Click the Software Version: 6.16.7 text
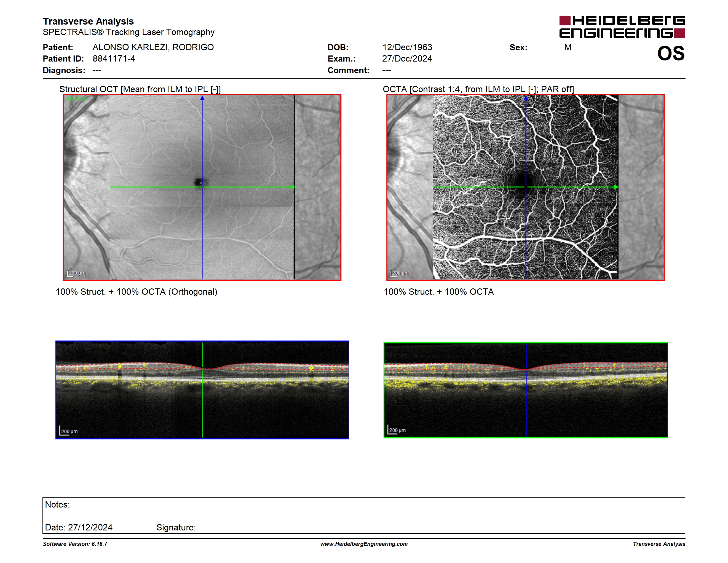728x563 pixels. point(75,544)
